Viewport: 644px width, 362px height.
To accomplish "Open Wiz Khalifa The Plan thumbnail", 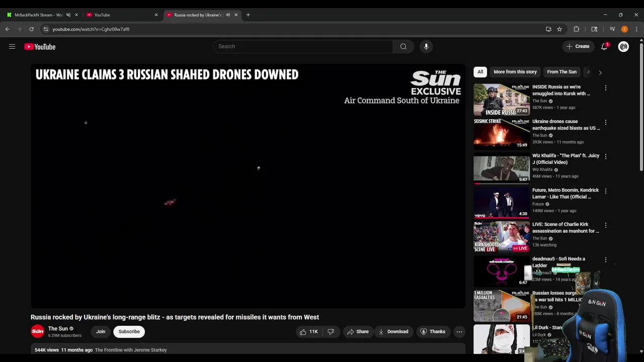I will (502, 168).
